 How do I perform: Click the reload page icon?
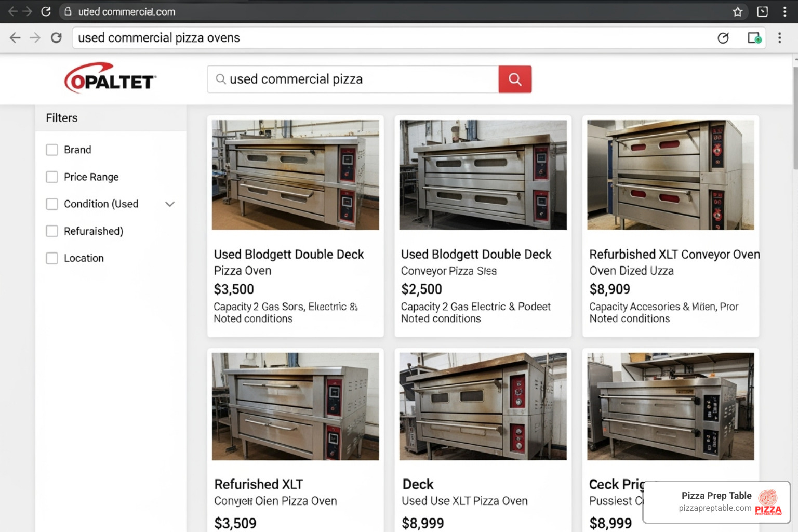click(x=56, y=37)
